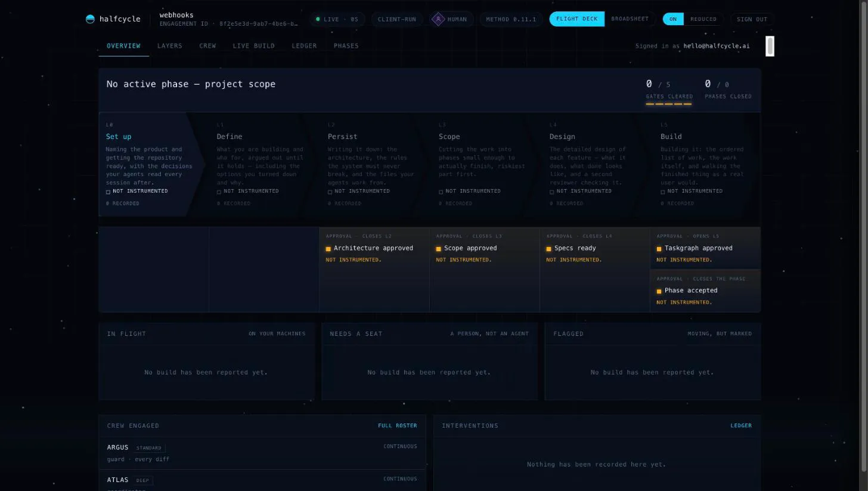Switch to the Live Build tab
This screenshot has height=491, width=868.
click(x=253, y=46)
